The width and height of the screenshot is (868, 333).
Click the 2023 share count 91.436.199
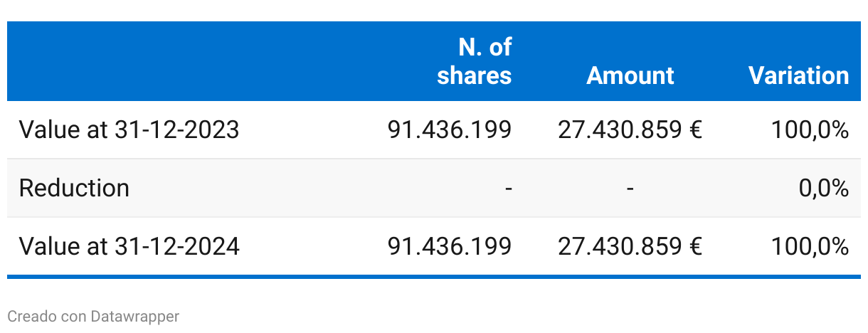449,130
